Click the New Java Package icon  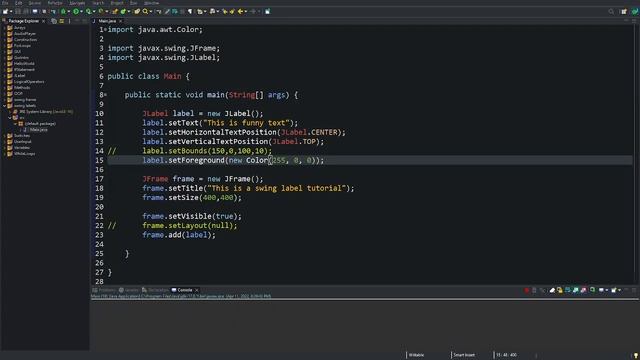pos(115,11)
